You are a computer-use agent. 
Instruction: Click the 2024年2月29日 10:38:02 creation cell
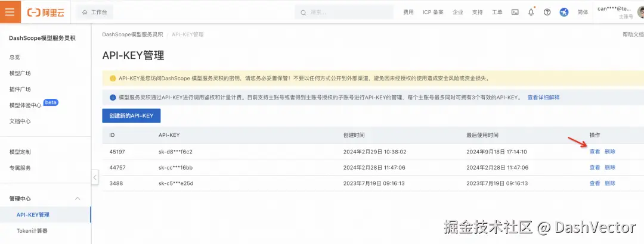tap(374, 152)
